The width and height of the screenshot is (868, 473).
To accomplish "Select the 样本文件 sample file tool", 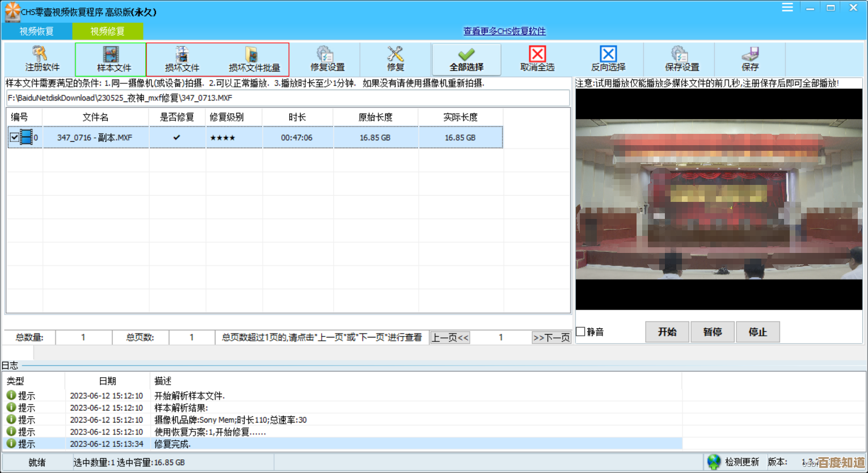I will coord(111,59).
